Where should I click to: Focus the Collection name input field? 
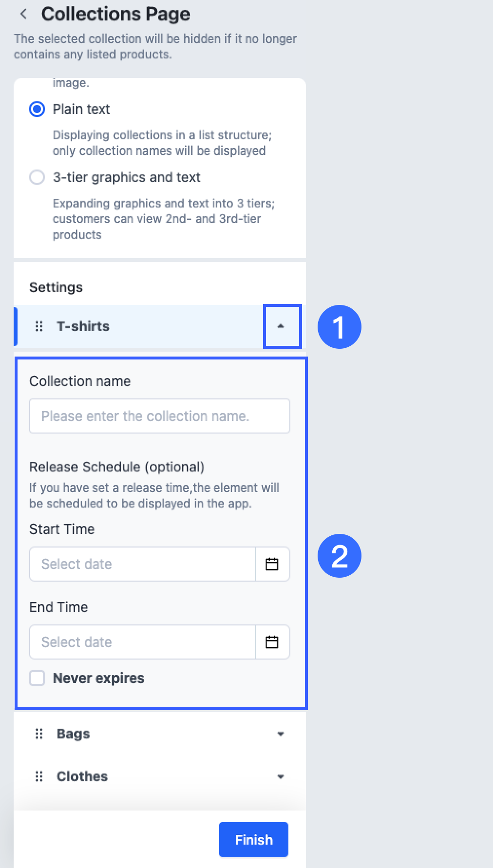[x=160, y=416]
